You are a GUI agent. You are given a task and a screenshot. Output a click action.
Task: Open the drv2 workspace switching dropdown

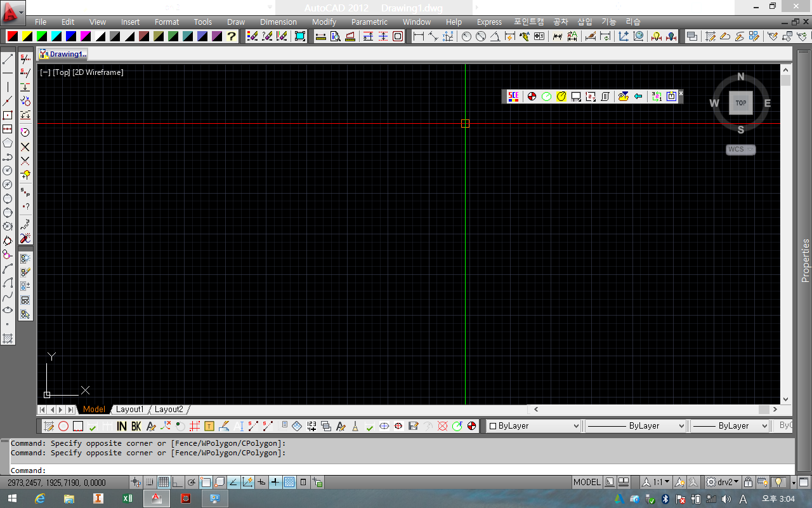(x=723, y=482)
